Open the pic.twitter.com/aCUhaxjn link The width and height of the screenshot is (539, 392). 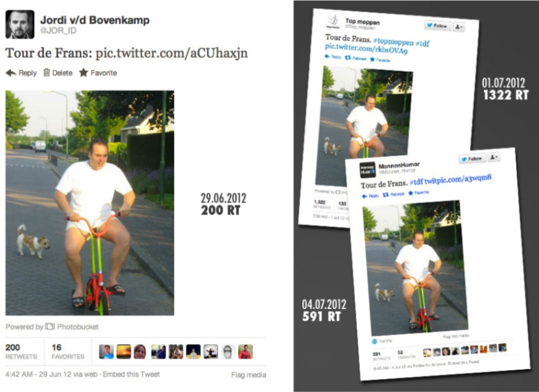pos(172,53)
